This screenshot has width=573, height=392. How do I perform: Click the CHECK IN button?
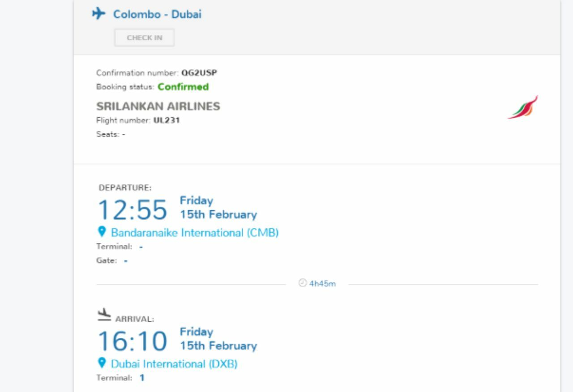(144, 38)
